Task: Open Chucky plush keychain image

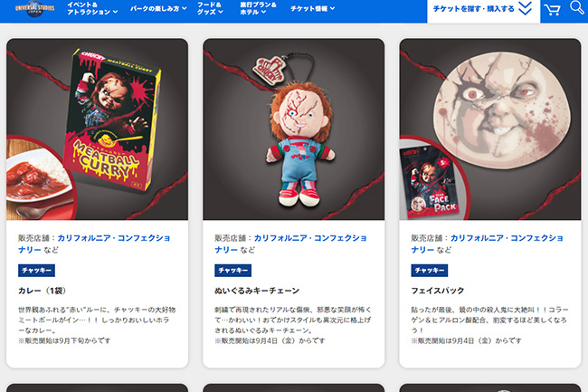Action: [294, 129]
